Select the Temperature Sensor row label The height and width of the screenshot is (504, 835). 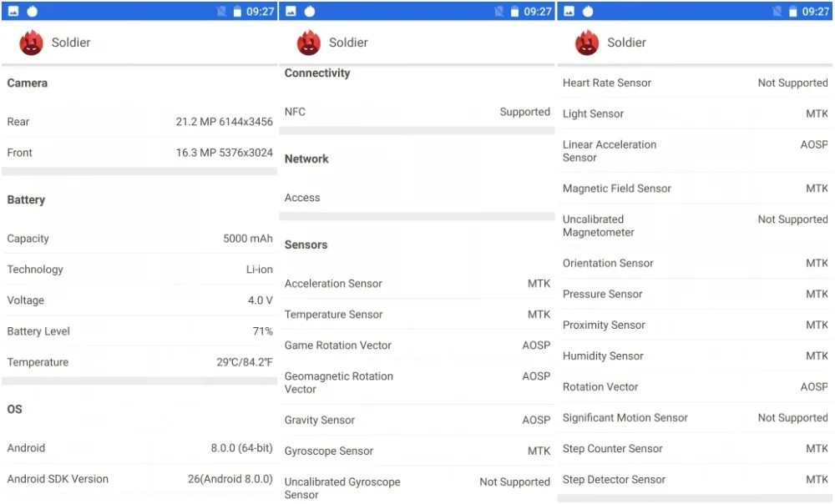pyautogui.click(x=333, y=315)
